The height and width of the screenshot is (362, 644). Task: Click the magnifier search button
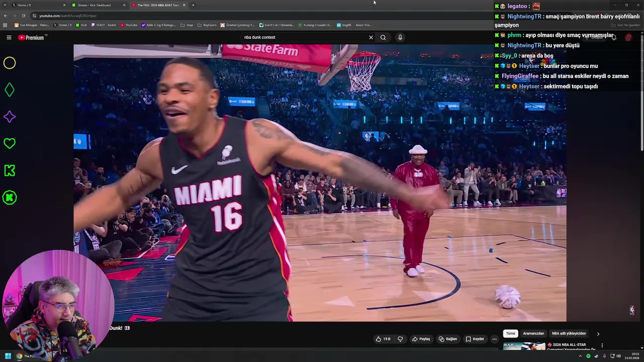point(383,37)
